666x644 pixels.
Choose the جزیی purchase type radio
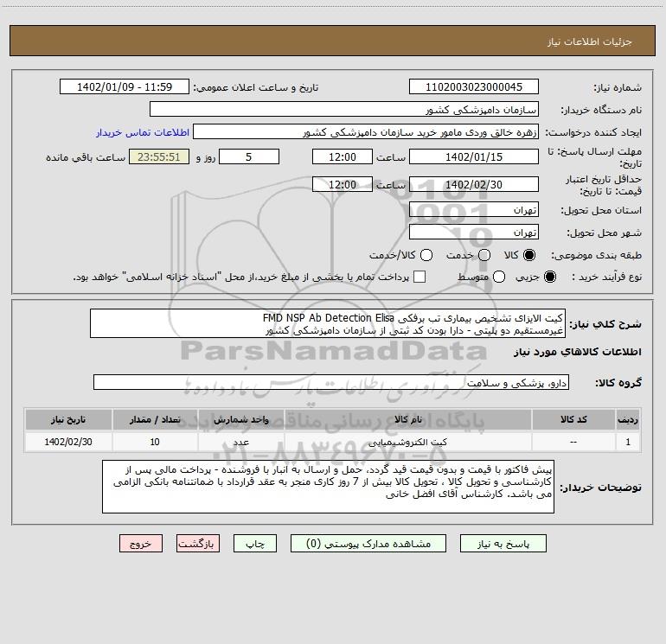coord(549,277)
